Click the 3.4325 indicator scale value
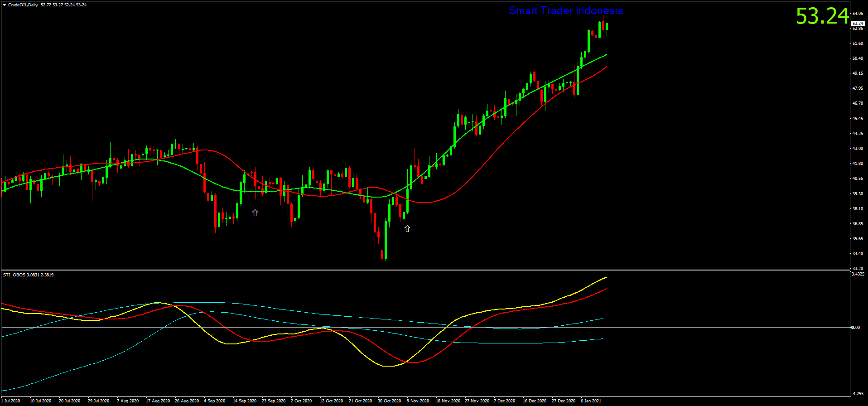Image resolution: width=868 pixels, height=406 pixels. click(858, 274)
